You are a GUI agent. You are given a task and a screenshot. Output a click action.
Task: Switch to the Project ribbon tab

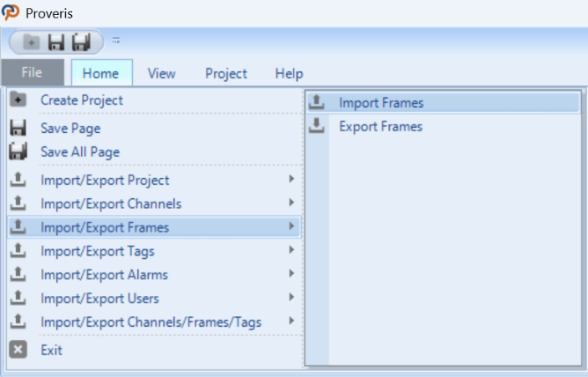click(x=226, y=73)
